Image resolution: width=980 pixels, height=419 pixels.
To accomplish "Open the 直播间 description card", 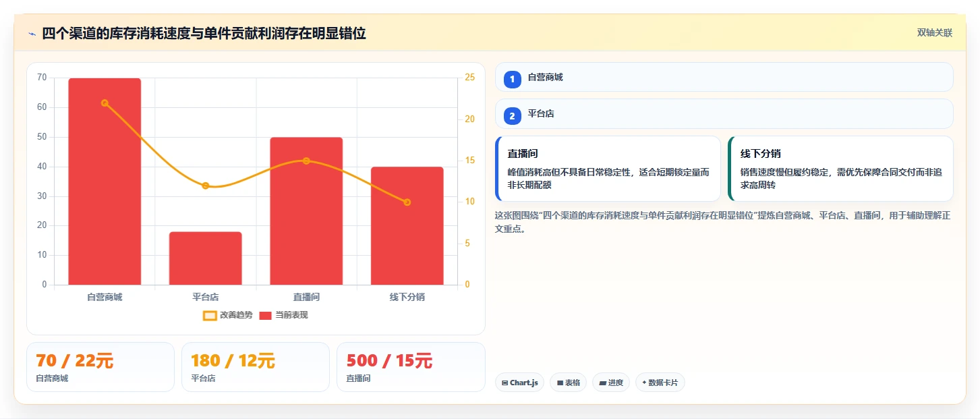I will click(x=608, y=169).
